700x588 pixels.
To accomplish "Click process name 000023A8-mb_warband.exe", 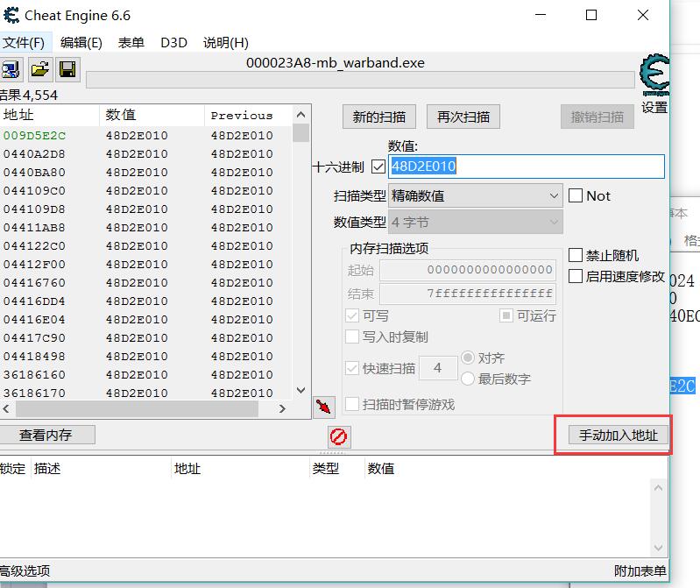I will [x=336, y=63].
